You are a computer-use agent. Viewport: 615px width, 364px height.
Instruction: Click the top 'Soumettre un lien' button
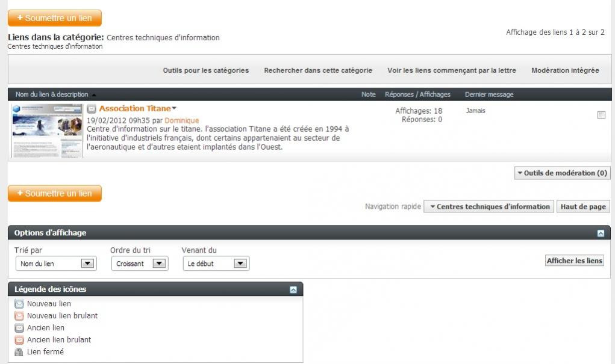click(x=55, y=18)
